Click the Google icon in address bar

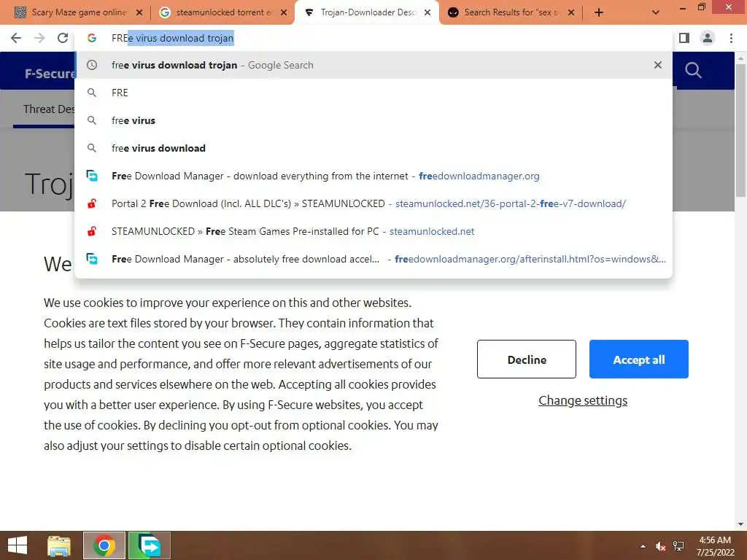click(x=92, y=38)
